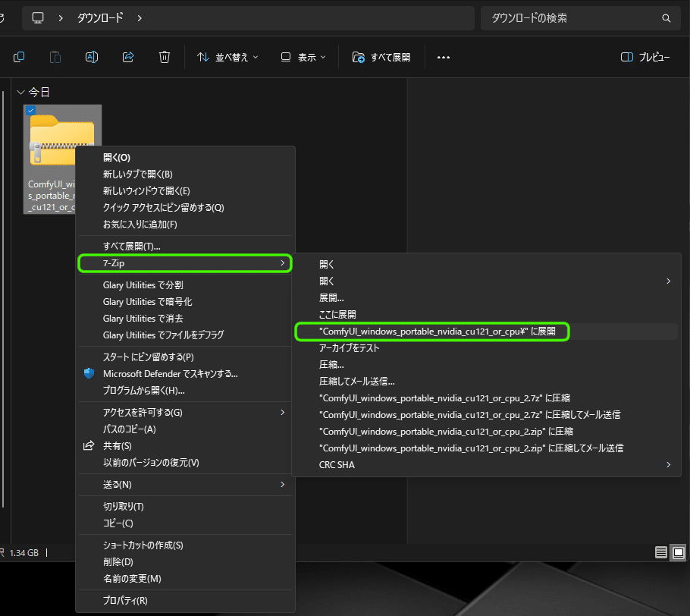Choose cpu_2.7z に圧縮してメール送信

[x=486, y=415]
